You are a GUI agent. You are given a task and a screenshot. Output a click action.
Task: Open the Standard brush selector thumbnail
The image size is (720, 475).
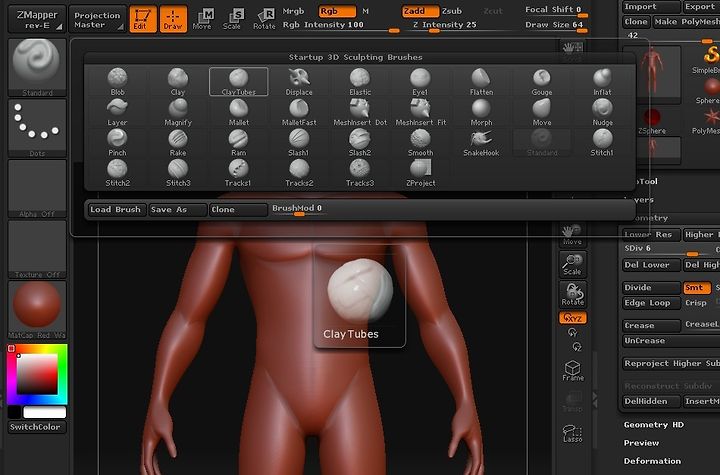[x=37, y=68]
